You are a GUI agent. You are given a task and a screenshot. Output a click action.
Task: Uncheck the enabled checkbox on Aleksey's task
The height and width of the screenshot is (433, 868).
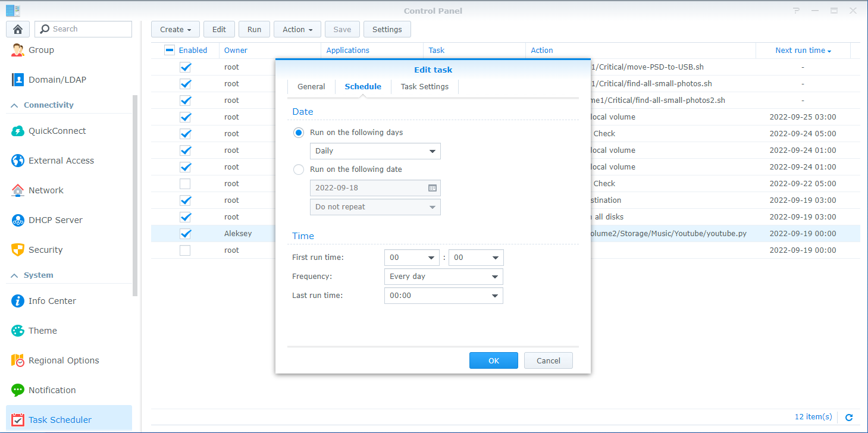coord(185,233)
